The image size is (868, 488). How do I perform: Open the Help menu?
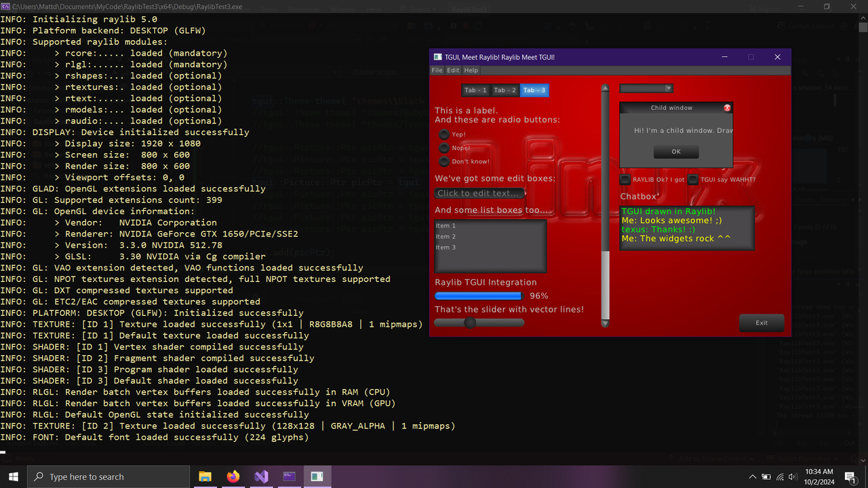point(471,70)
